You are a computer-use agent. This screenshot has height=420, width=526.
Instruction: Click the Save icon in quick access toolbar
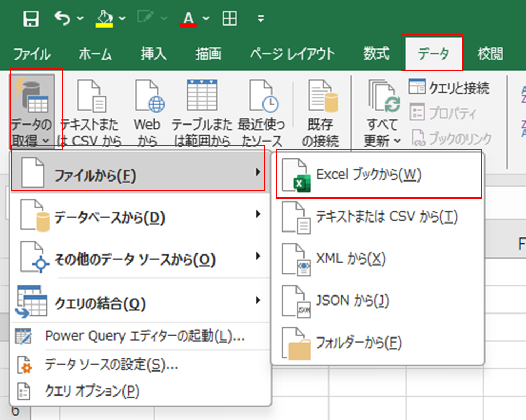[31, 19]
